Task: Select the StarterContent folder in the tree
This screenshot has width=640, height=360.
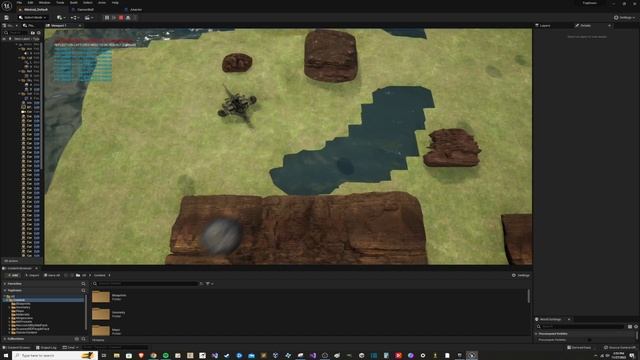Action: click(x=26, y=332)
